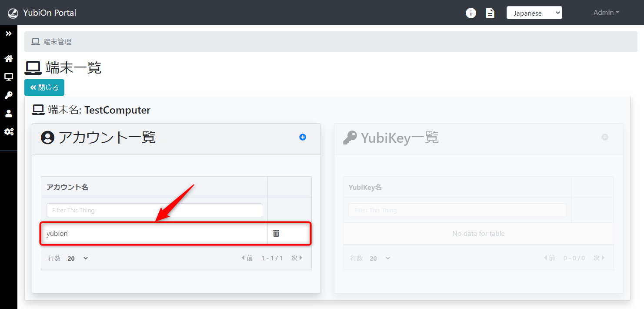Image resolution: width=644 pixels, height=309 pixels.
Task: Click the account name filter field
Action: (x=154, y=210)
